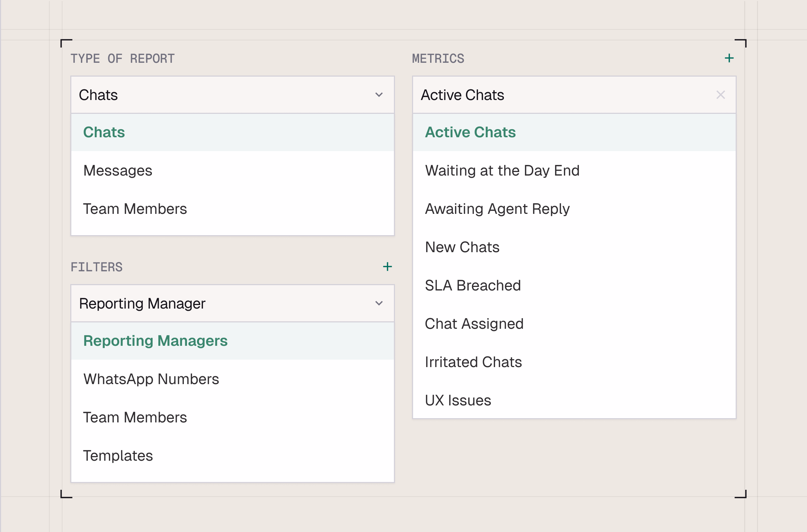Screen dimensions: 807x532
Task: Expand the Type of Report chevron
Action: coord(379,95)
